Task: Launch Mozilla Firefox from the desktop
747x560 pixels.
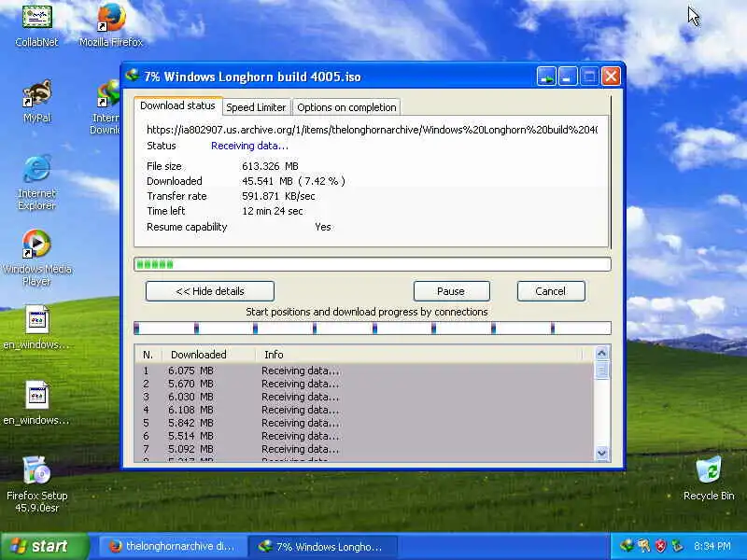Action: pyautogui.click(x=111, y=25)
